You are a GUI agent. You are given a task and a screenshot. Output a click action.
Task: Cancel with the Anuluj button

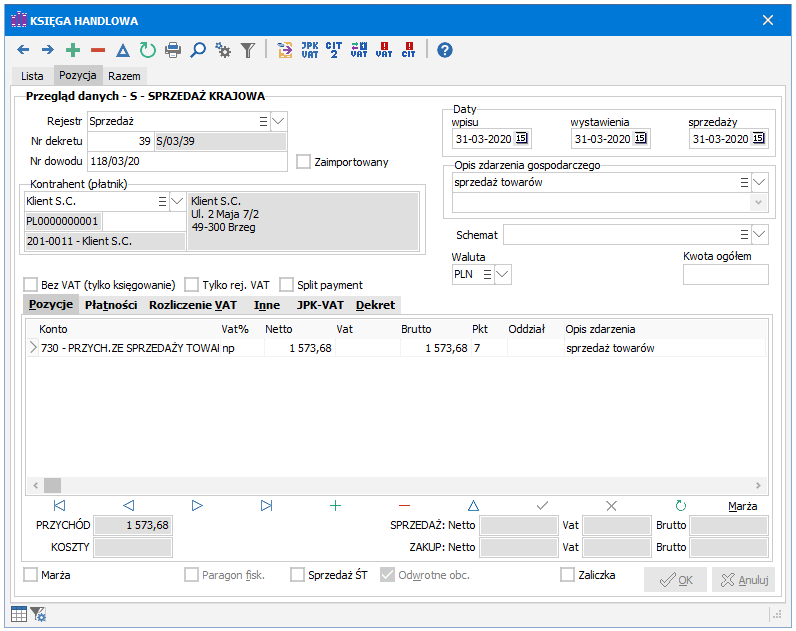point(744,580)
